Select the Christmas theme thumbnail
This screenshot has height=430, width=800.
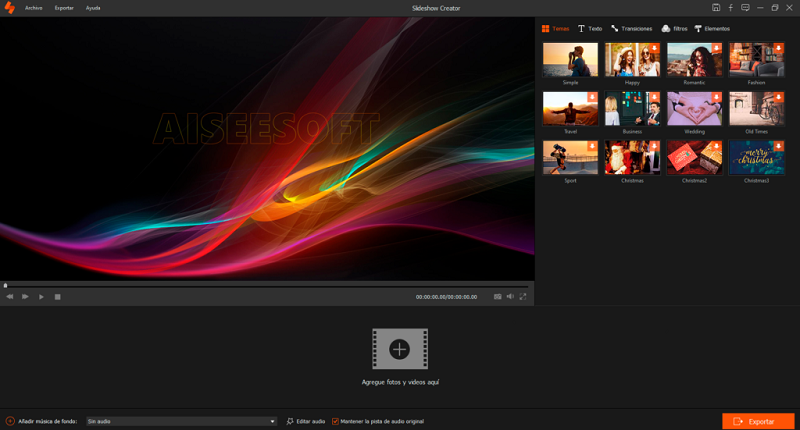(632, 158)
